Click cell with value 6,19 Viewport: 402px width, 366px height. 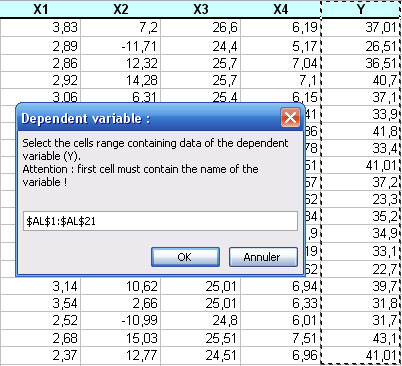[x=281, y=27]
